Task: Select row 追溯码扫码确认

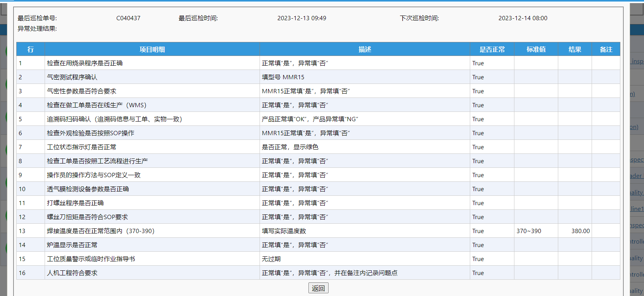Action: [318, 119]
